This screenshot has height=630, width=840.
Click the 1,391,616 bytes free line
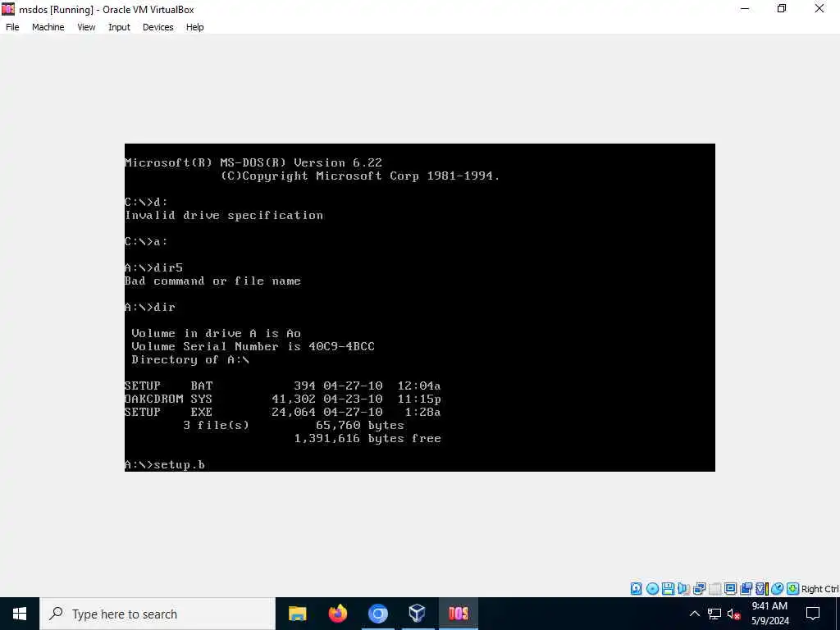367,438
